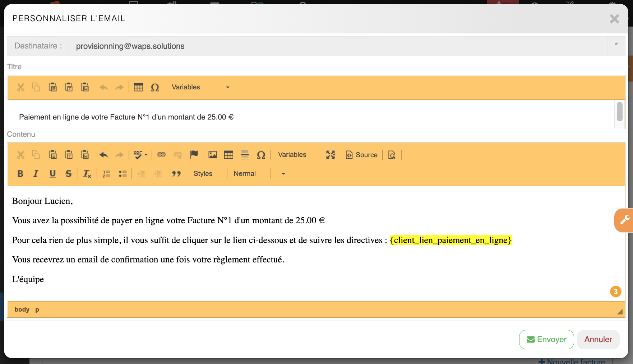633x364 pixels.
Task: Apply Underline formatting
Action: (52, 174)
